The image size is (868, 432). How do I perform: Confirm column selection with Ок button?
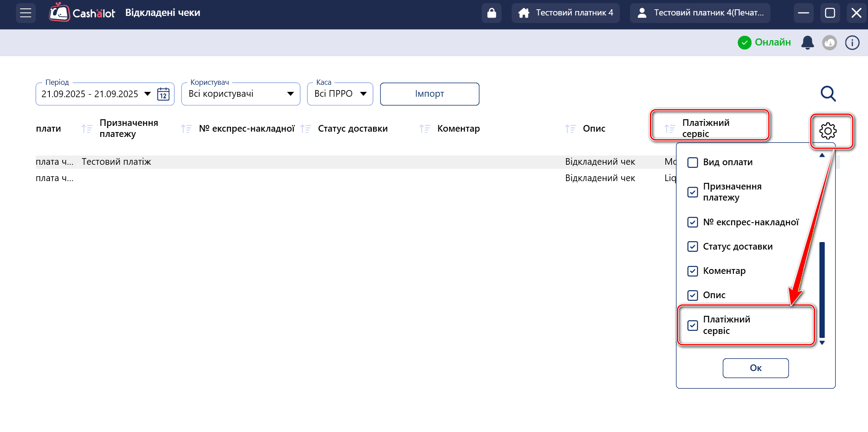(755, 368)
